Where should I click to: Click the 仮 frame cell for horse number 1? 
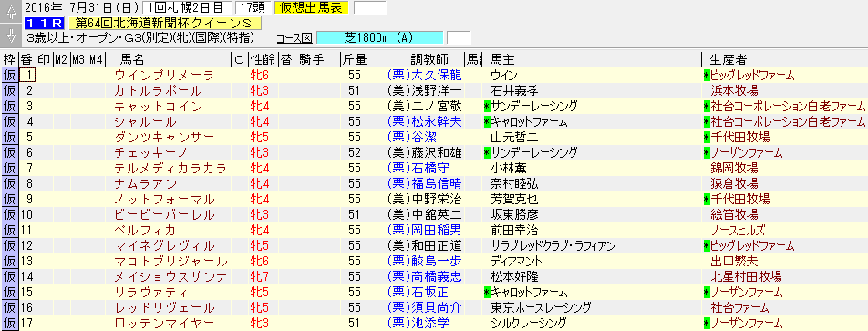[x=9, y=76]
